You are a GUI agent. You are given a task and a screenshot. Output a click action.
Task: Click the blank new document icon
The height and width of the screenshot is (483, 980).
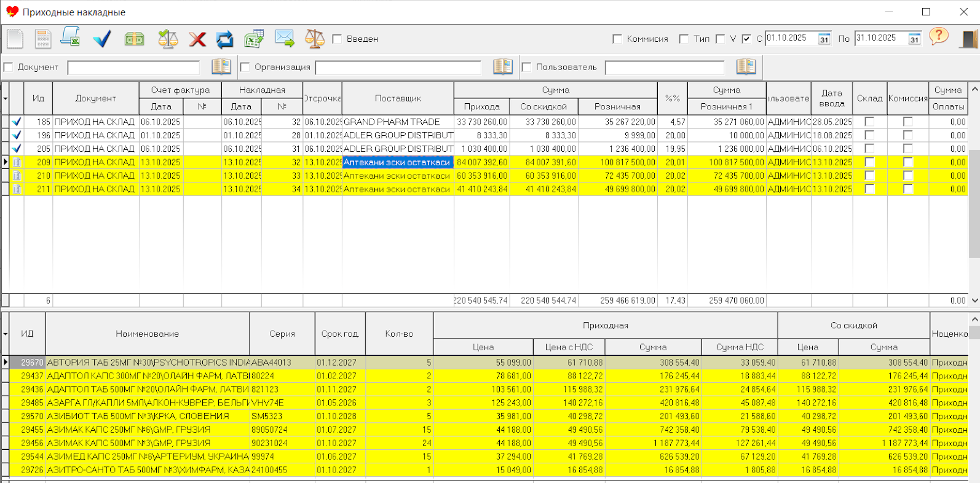[15, 39]
